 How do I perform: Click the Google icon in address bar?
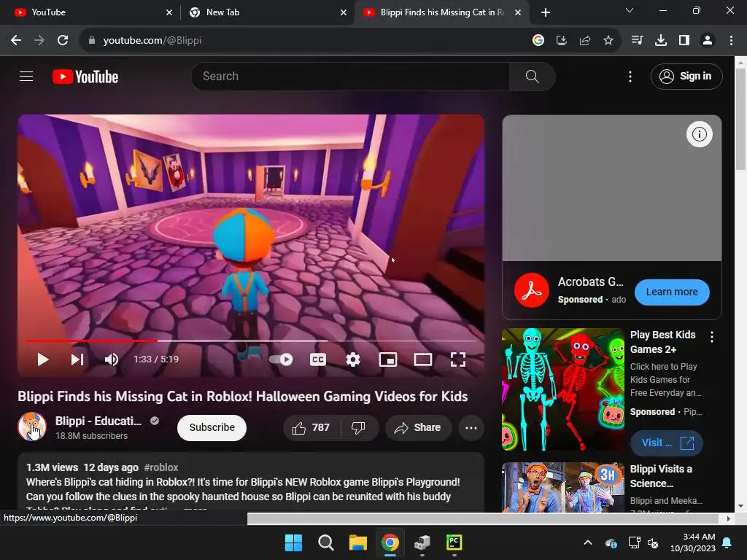538,41
